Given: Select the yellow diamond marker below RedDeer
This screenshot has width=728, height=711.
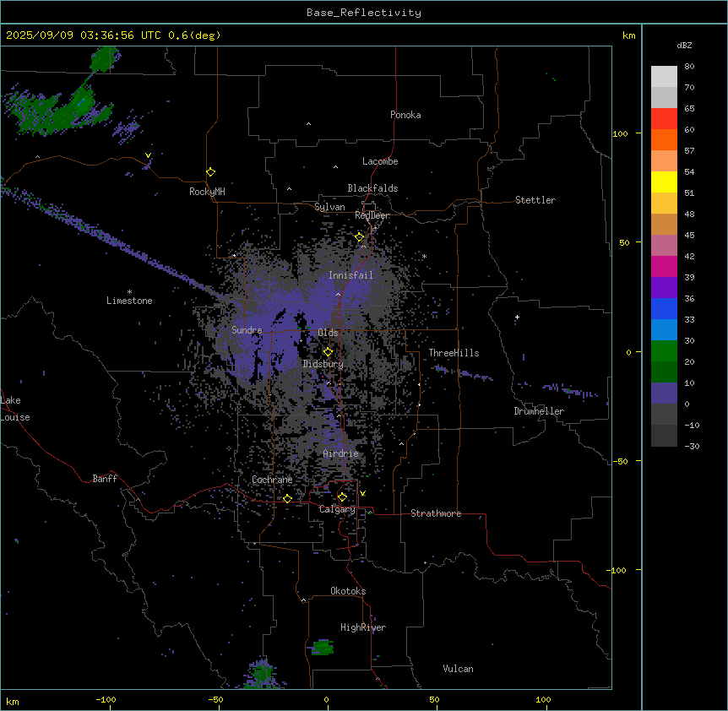Looking at the screenshot, I should pyautogui.click(x=360, y=237).
